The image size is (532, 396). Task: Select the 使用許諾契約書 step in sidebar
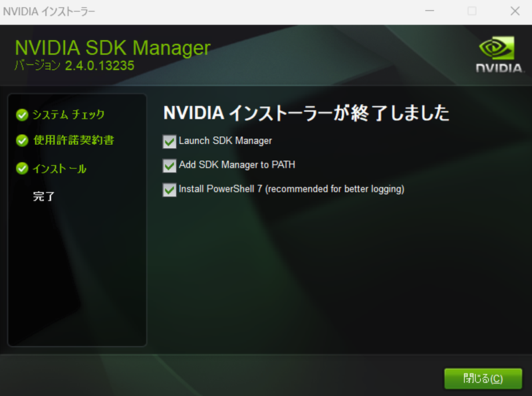pyautogui.click(x=74, y=141)
